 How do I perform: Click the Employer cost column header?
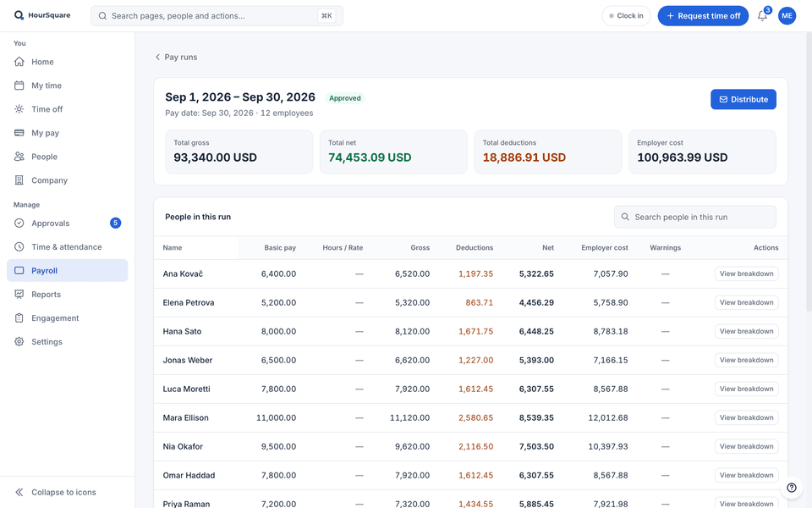(x=604, y=248)
